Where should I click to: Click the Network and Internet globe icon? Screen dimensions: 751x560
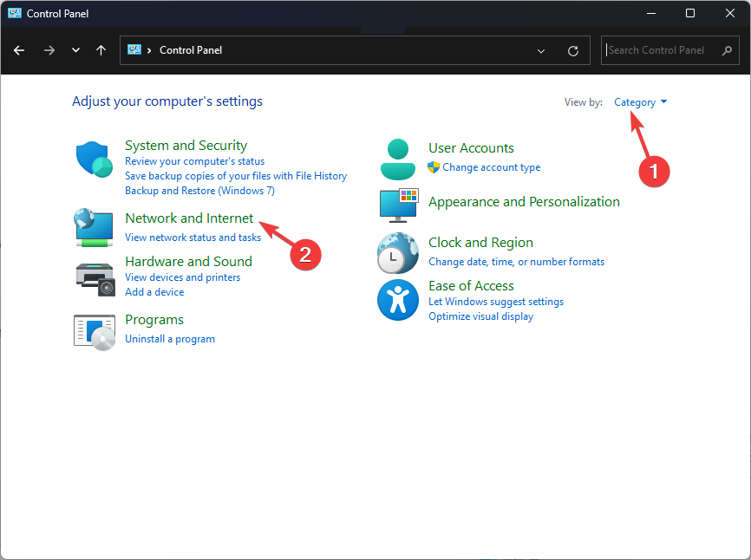[94, 227]
